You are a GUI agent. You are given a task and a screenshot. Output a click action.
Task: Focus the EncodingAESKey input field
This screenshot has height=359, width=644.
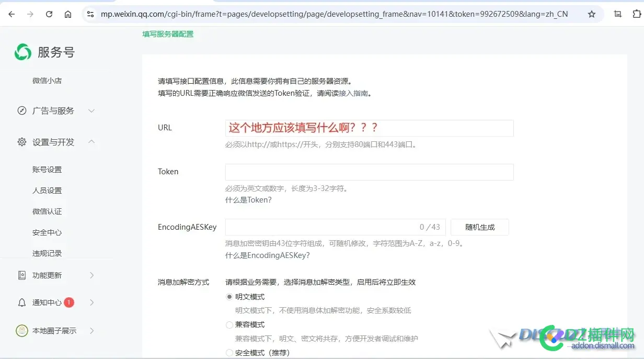click(x=335, y=227)
